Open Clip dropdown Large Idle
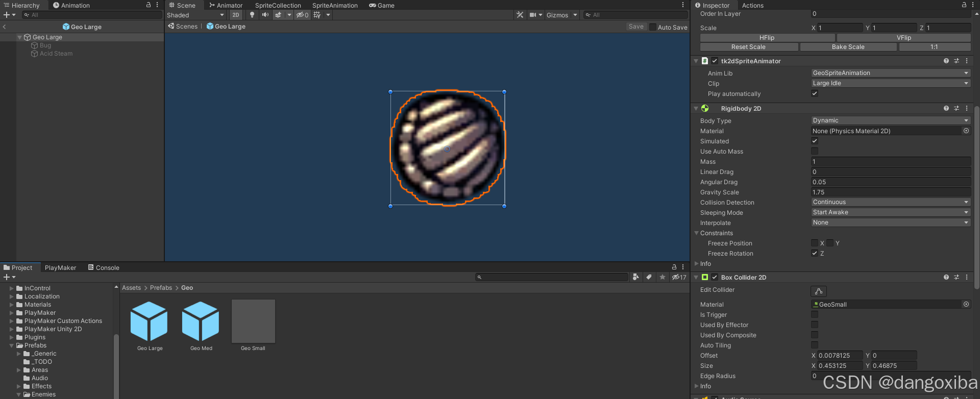980x399 pixels. click(891, 83)
